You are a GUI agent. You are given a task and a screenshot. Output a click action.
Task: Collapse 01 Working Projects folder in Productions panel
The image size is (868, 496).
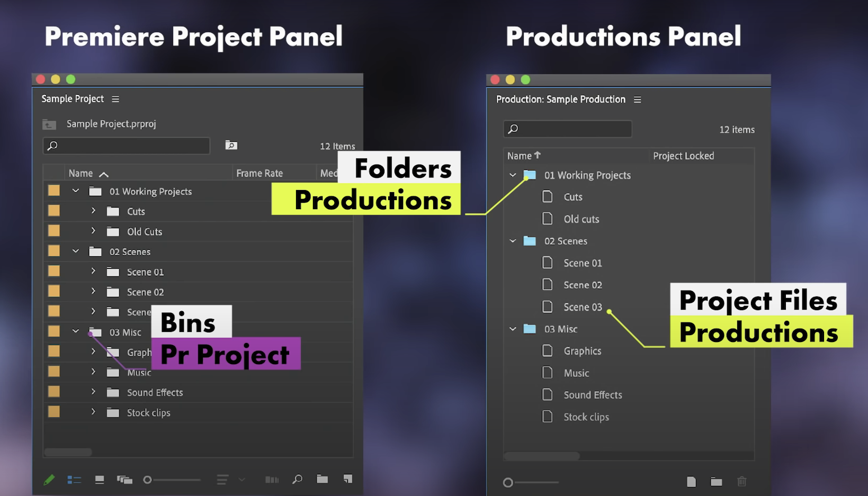513,175
